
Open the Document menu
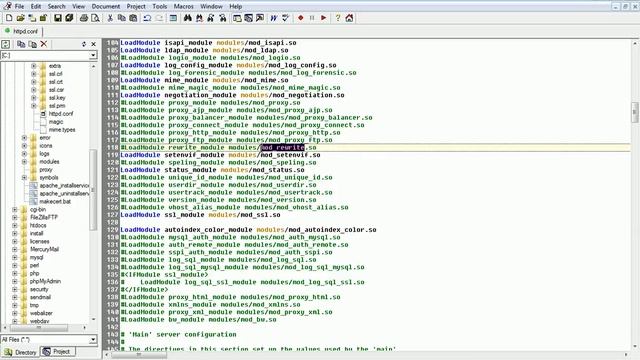(106, 6)
